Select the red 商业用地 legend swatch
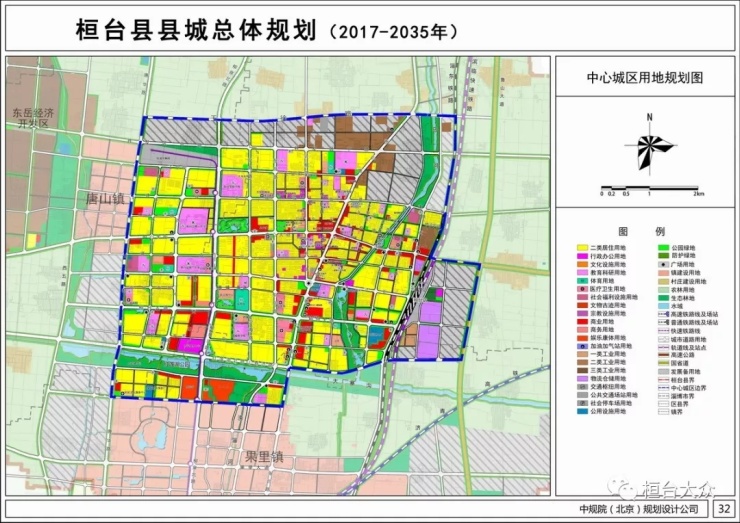The width and height of the screenshot is (740, 523). [x=580, y=322]
